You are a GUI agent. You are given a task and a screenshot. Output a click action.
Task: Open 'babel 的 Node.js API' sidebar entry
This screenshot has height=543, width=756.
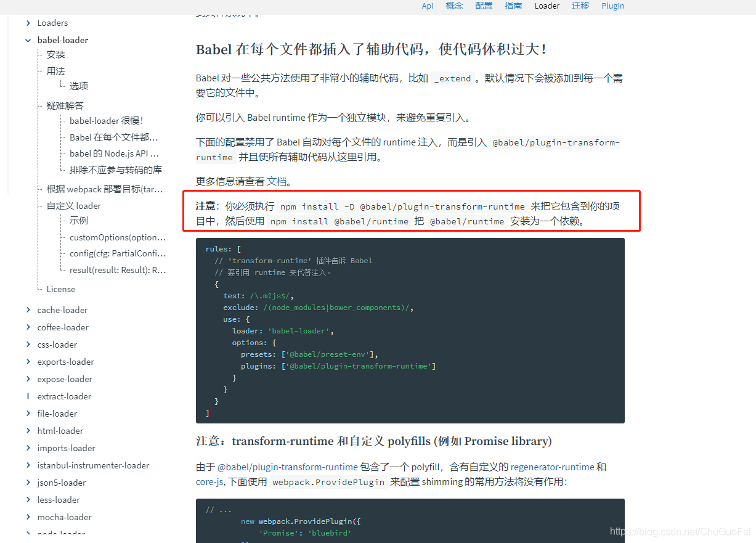click(115, 153)
